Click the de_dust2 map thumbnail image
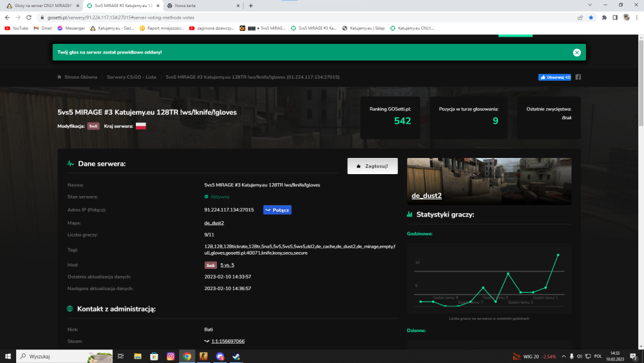 489,181
